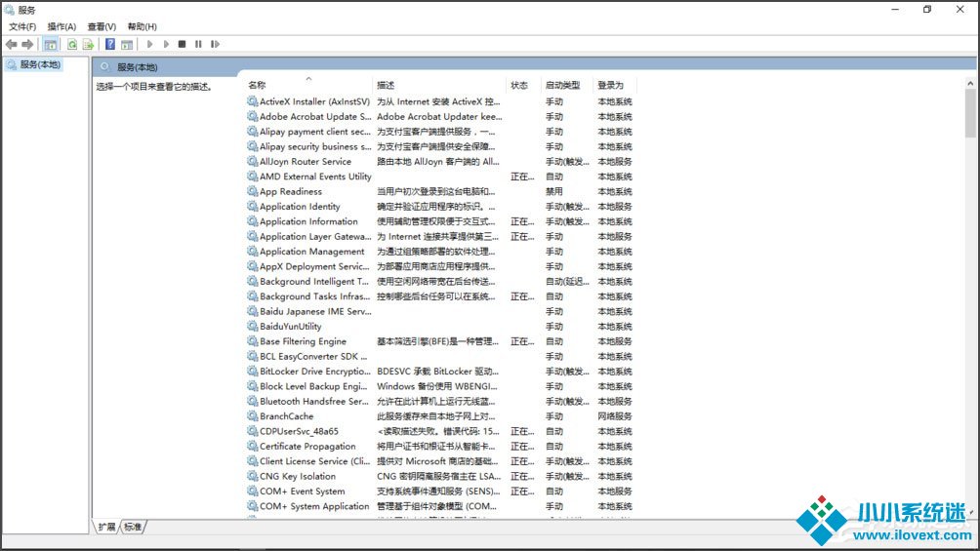Click the Pause service toolbar icon
980x551 pixels.
coord(198,44)
